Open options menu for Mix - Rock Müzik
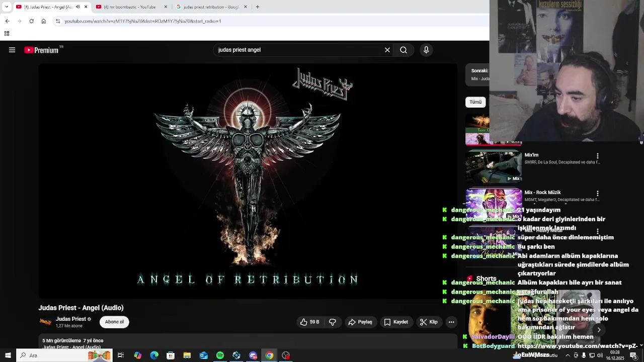Screen dimensions: 644x362 click(x=598, y=194)
